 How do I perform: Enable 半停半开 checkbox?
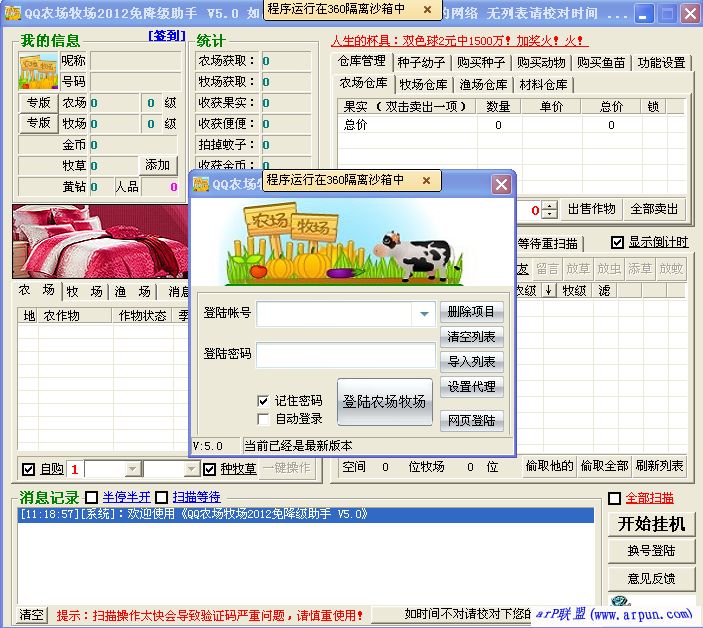(x=91, y=497)
